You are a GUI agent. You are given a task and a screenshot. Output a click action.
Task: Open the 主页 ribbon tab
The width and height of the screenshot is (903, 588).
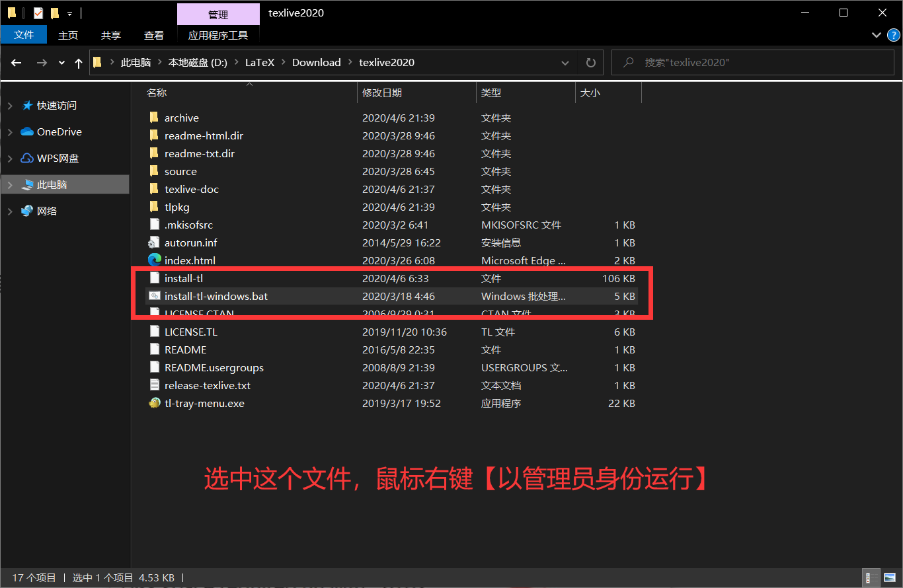(68, 35)
